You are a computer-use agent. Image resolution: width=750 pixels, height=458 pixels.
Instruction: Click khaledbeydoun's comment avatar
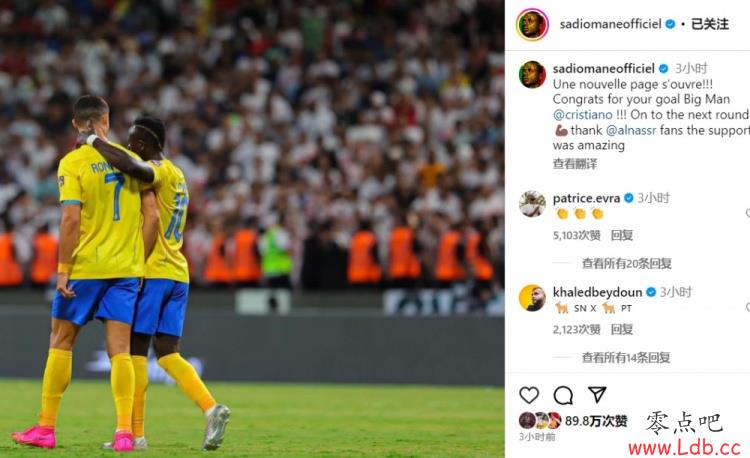532,298
